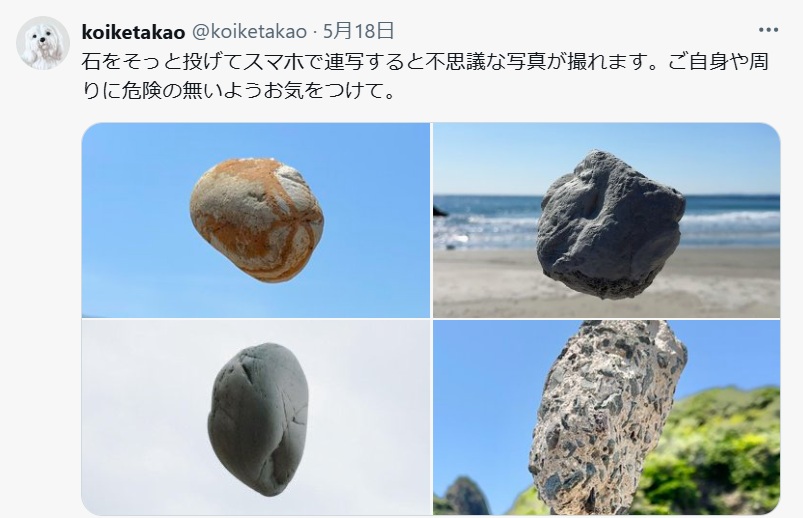This screenshot has height=518, width=803.
Task: Open the @koiketakao handle link
Action: coord(249,32)
